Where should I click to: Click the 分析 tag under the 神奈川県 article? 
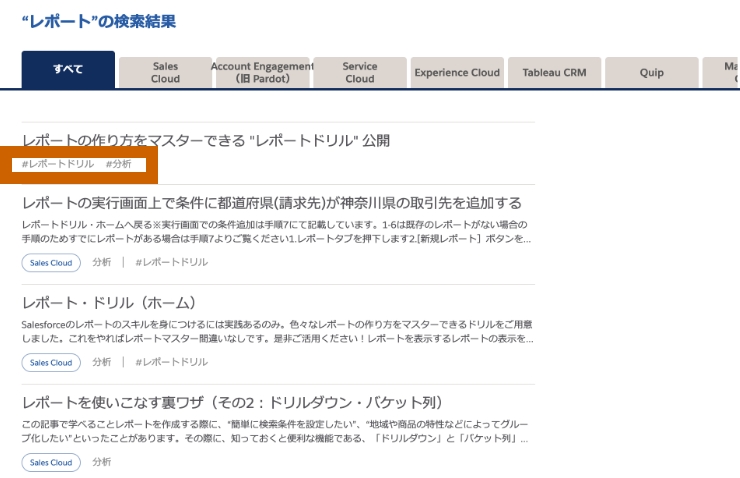click(x=101, y=263)
